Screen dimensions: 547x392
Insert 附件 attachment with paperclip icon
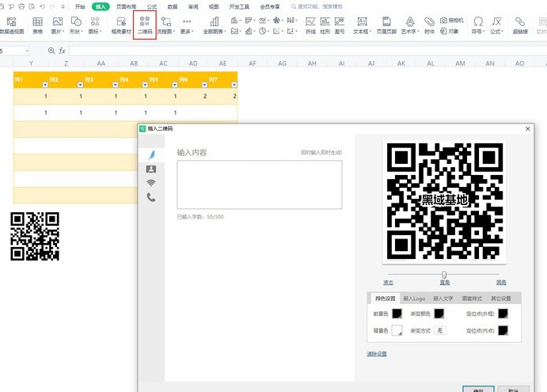tap(429, 25)
